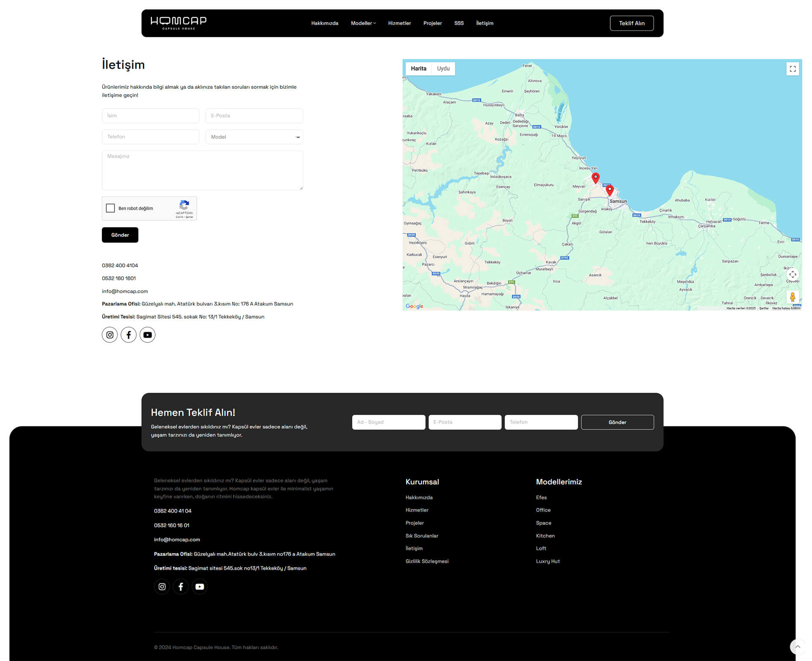Open footer Projeler link
Viewport: 812px width, 661px height.
414,523
